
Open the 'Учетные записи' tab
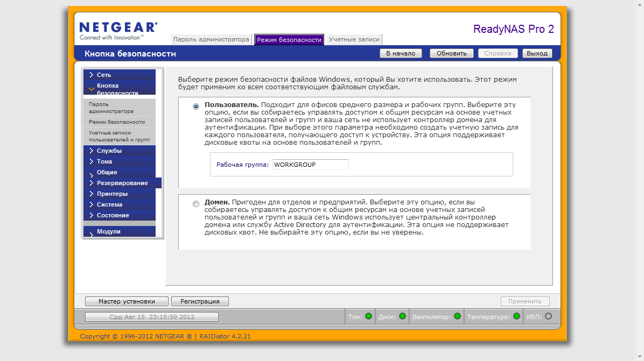point(354,39)
